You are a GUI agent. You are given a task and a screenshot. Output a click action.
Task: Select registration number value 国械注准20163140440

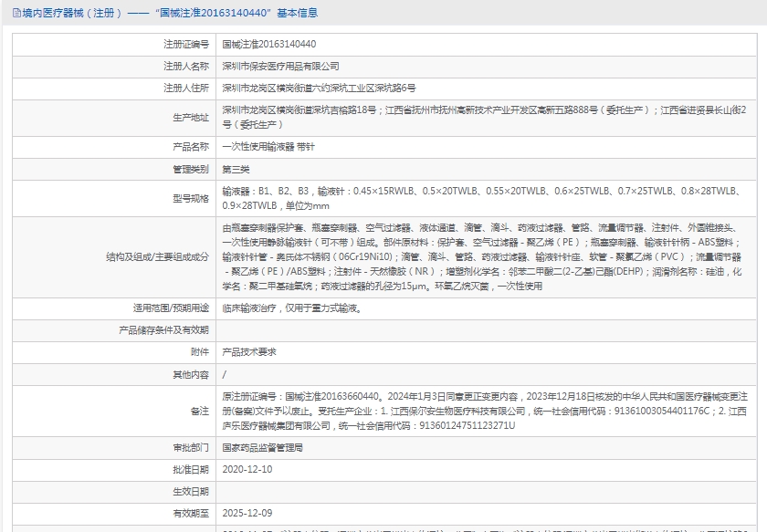[x=269, y=44]
